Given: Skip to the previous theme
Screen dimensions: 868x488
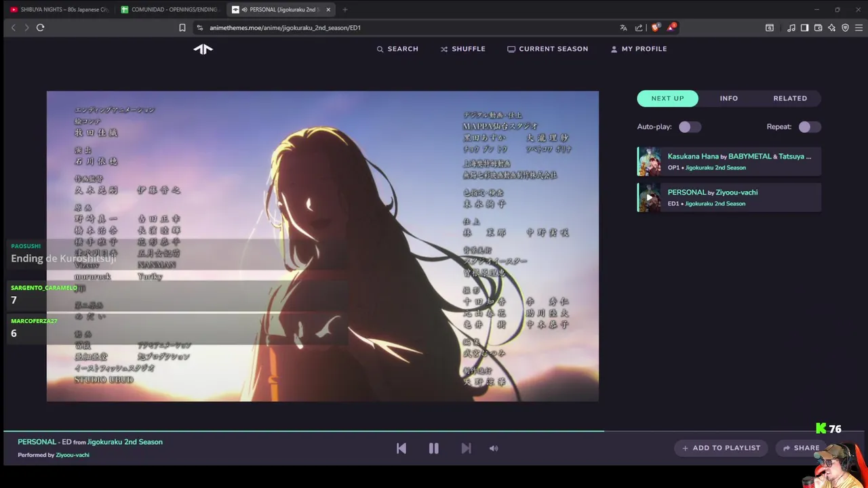Looking at the screenshot, I should click(401, 448).
